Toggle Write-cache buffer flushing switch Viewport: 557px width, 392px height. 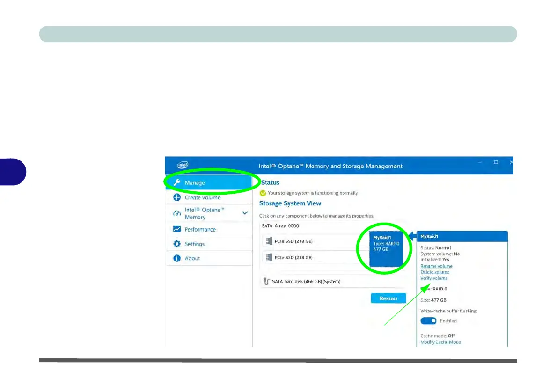(x=428, y=320)
